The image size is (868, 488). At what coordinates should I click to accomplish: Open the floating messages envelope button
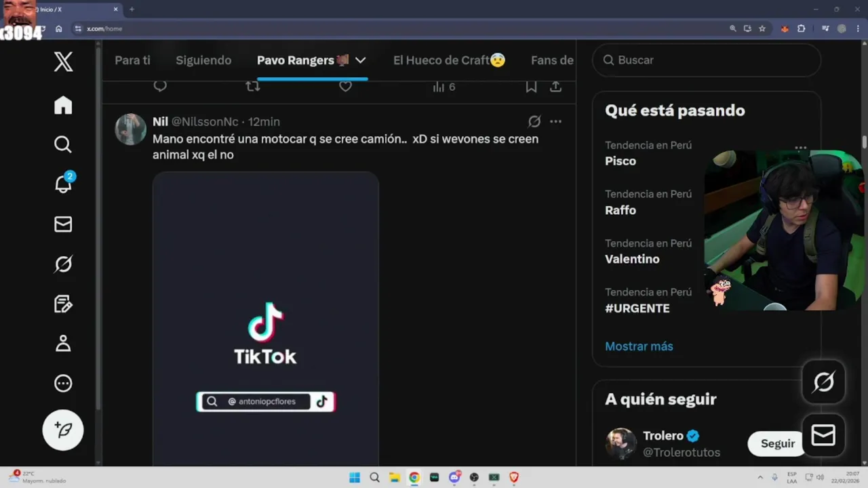[x=823, y=434]
